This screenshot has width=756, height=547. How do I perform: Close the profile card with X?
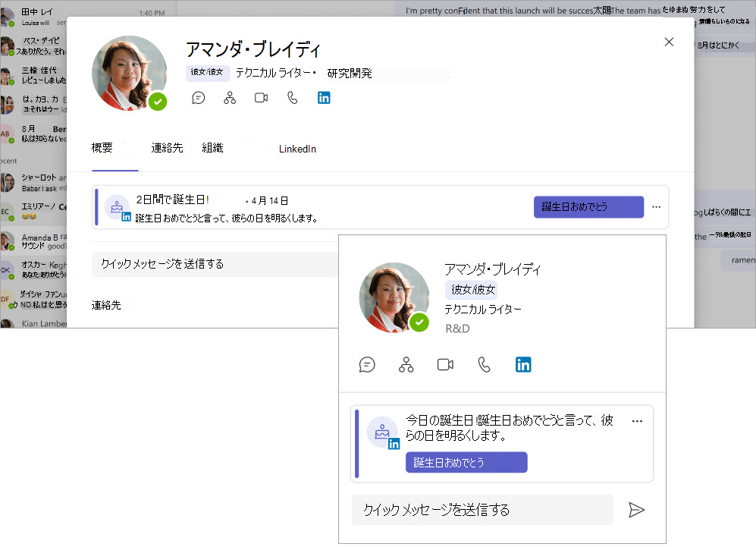[x=669, y=42]
